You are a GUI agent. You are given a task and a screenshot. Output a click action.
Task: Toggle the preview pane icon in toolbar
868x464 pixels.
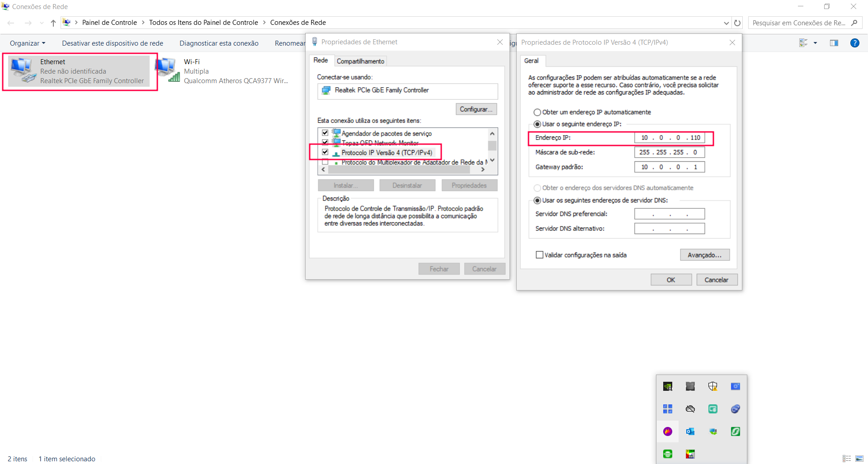[834, 43]
